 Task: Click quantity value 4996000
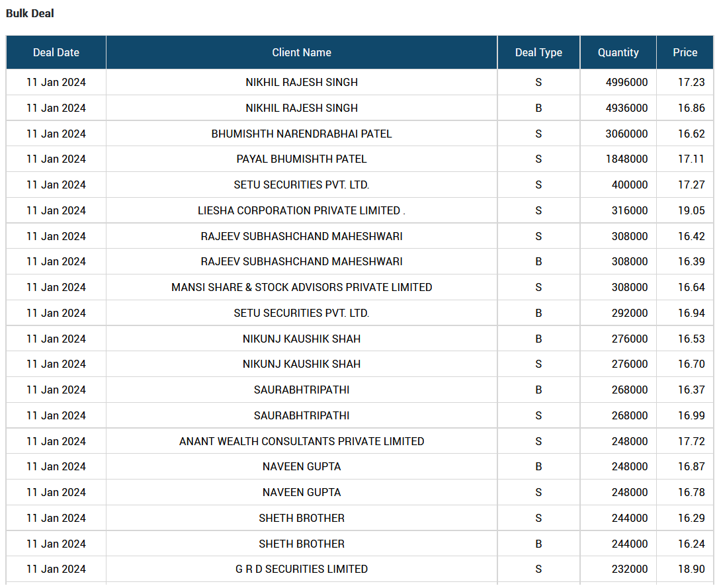tap(626, 82)
